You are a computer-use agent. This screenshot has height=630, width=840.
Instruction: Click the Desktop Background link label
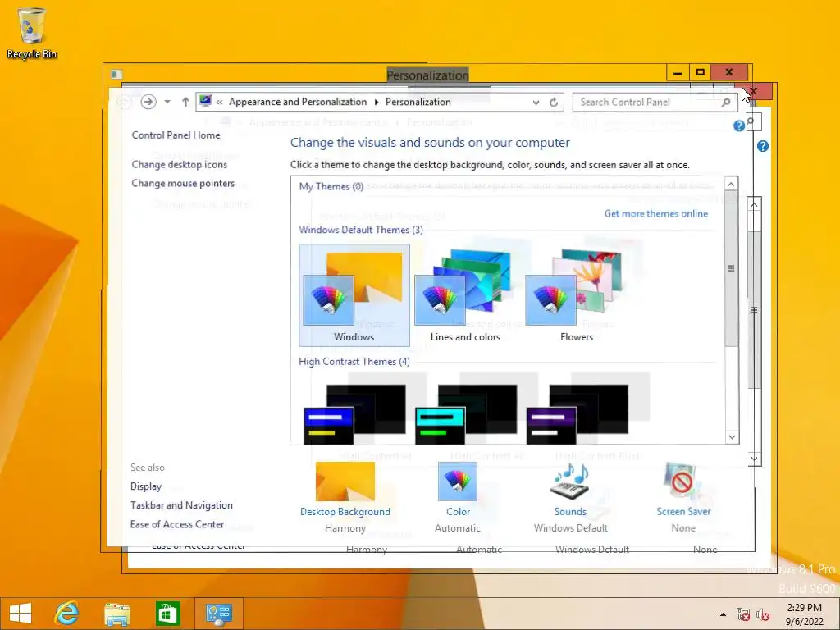point(345,512)
